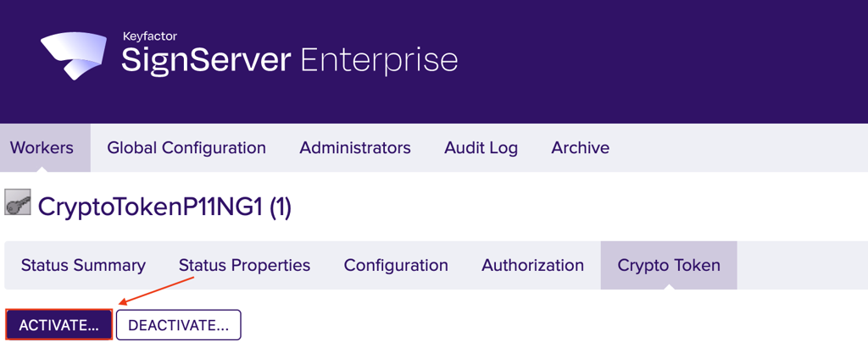
Task: Open the Archive section
Action: tap(581, 148)
